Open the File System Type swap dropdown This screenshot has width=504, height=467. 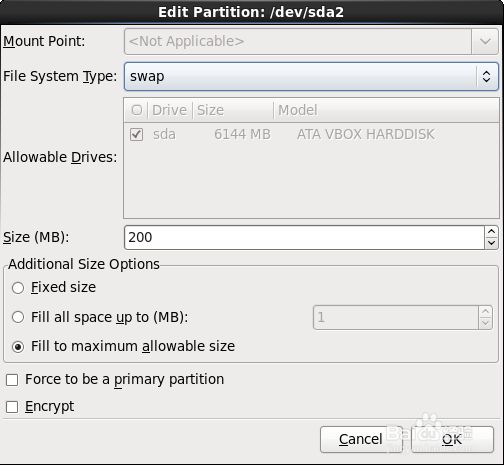coord(311,76)
